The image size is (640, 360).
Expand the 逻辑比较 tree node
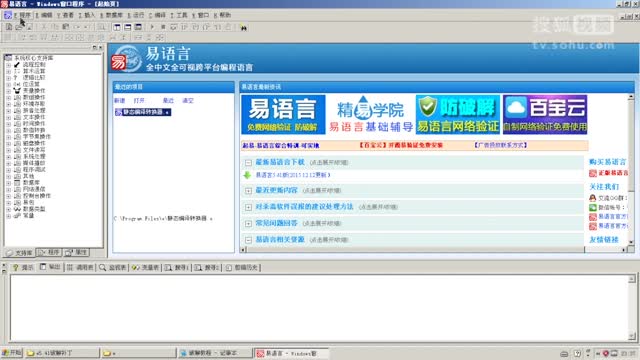click(x=9, y=78)
